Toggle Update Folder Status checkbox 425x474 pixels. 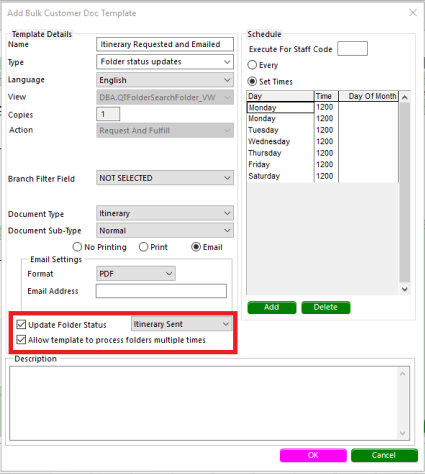coord(21,324)
